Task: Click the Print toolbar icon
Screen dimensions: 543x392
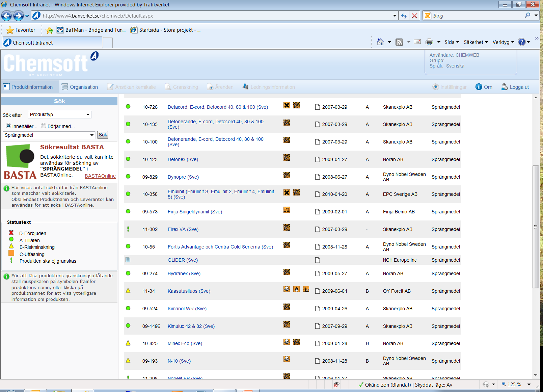Action: click(x=429, y=42)
